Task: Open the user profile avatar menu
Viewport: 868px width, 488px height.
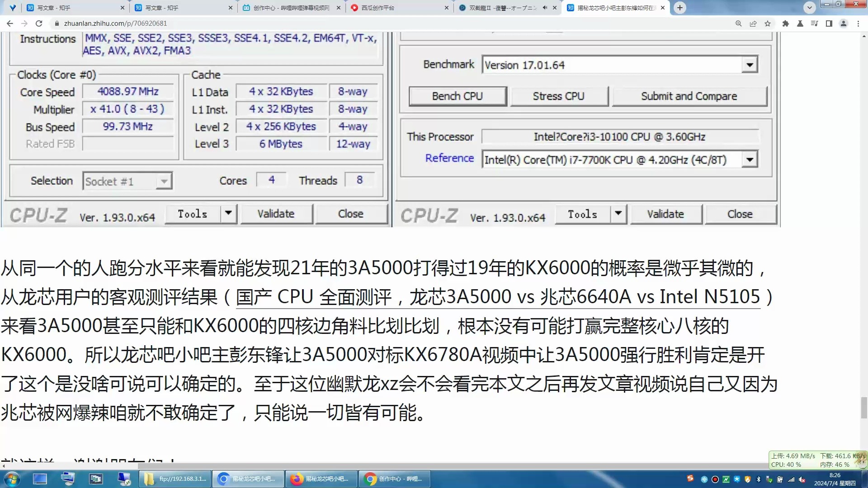Action: [x=844, y=23]
